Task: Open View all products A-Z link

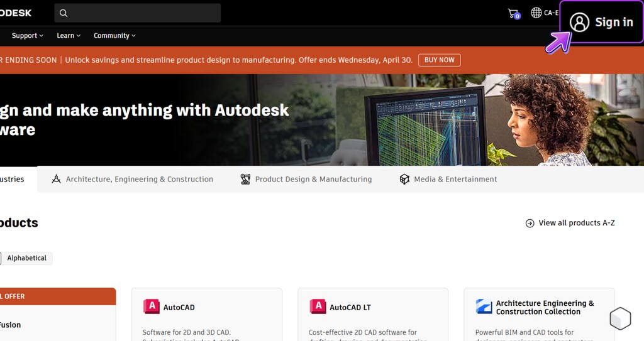Action: click(570, 223)
